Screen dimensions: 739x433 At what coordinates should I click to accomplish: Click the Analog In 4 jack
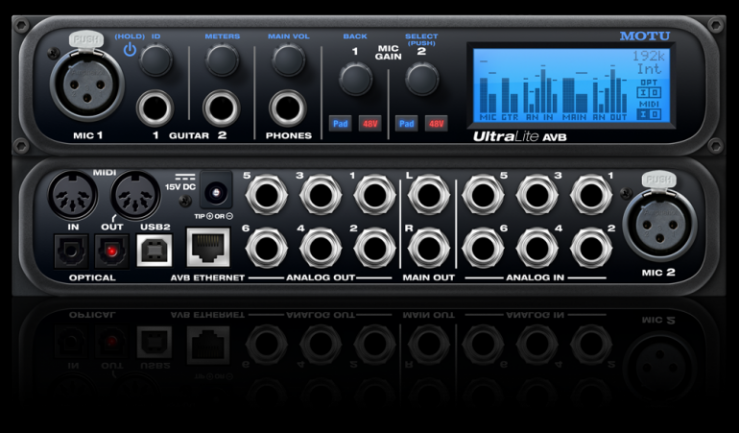pos(537,248)
